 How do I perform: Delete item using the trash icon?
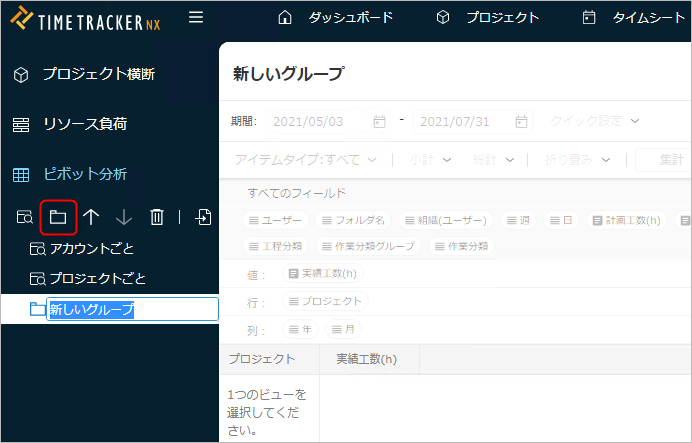point(157,217)
